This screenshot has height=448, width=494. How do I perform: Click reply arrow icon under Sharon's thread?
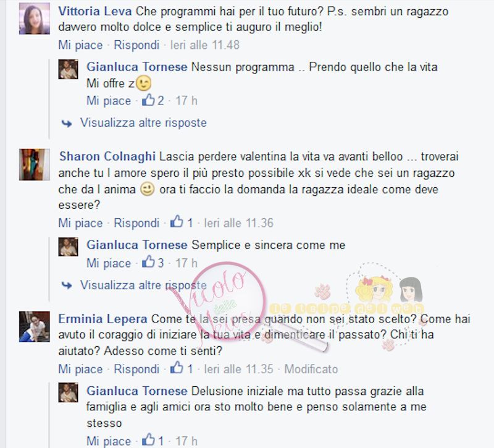67,285
